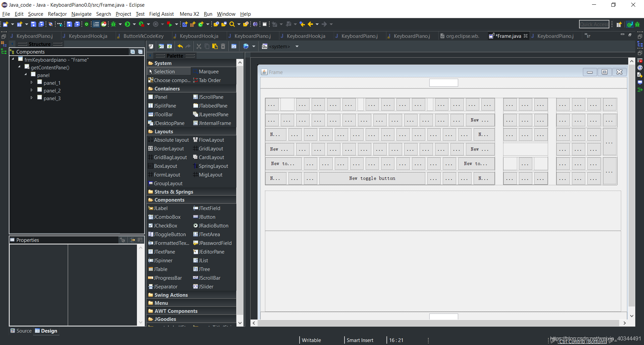
Task: Click the Back navigation yellow arrow
Action: [x=310, y=24]
